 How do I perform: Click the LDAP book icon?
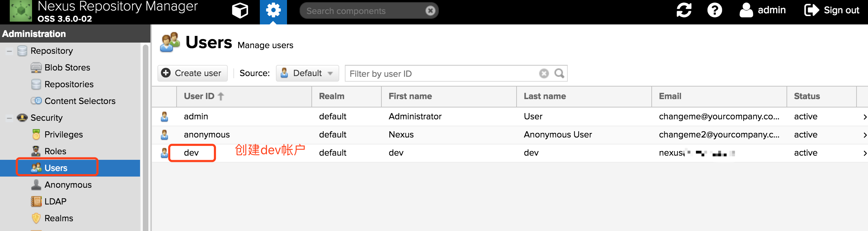coord(36,201)
